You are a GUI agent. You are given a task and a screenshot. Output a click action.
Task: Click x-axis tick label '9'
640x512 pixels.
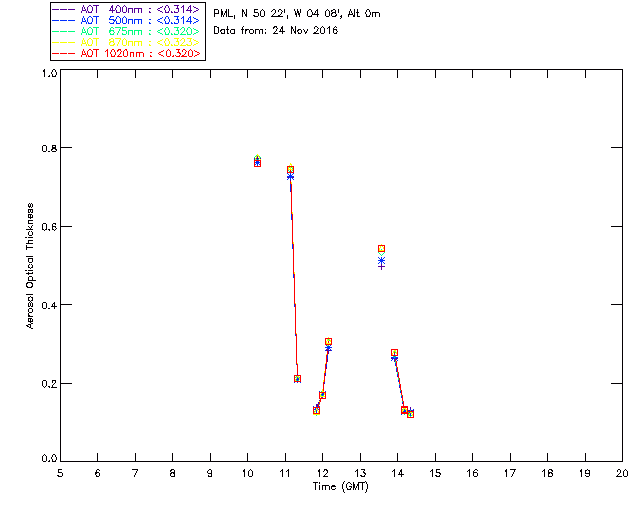pyautogui.click(x=210, y=473)
